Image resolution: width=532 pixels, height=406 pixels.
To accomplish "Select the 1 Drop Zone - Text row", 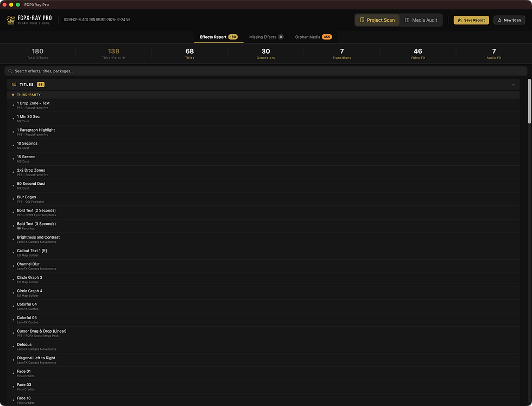I will pyautogui.click(x=263, y=105).
